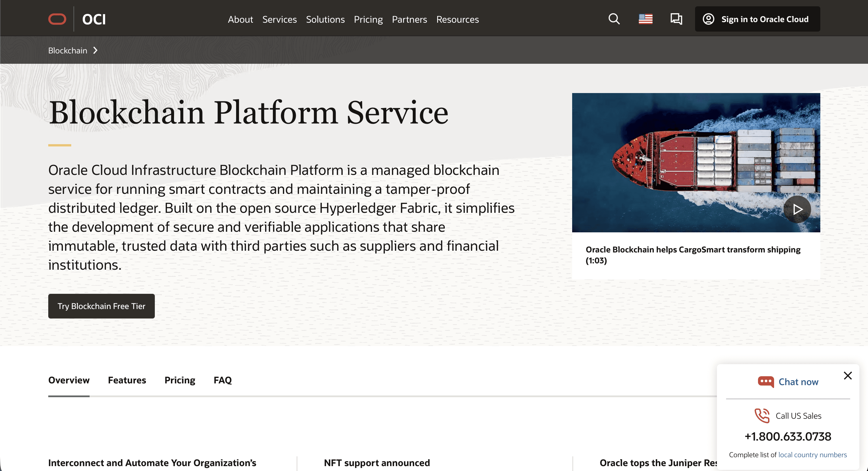Click the US flag country selector
The width and height of the screenshot is (868, 471).
(x=645, y=19)
